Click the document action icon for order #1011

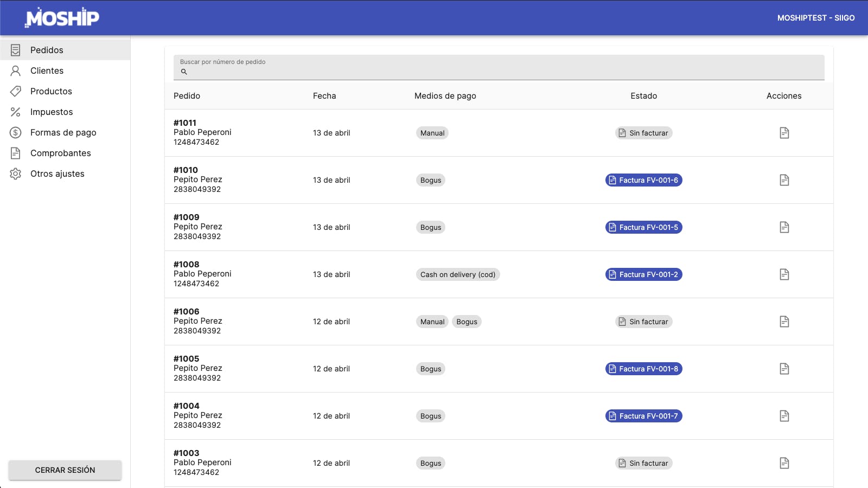point(784,133)
